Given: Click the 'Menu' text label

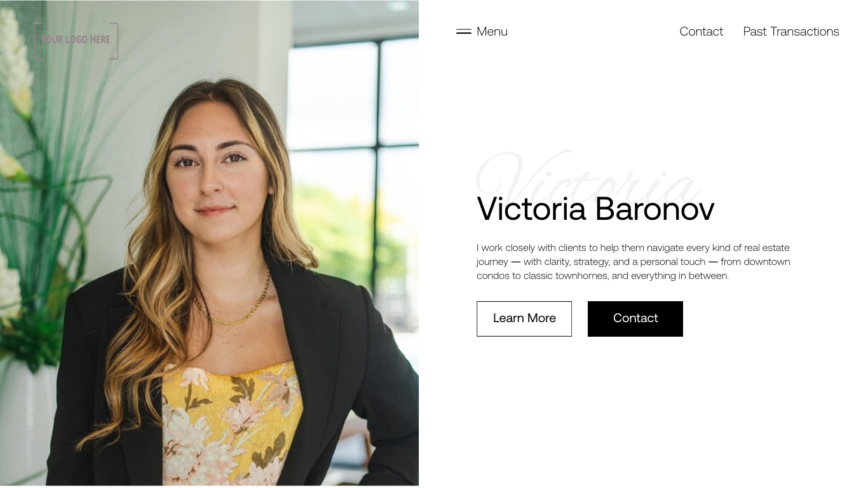Looking at the screenshot, I should click(492, 32).
